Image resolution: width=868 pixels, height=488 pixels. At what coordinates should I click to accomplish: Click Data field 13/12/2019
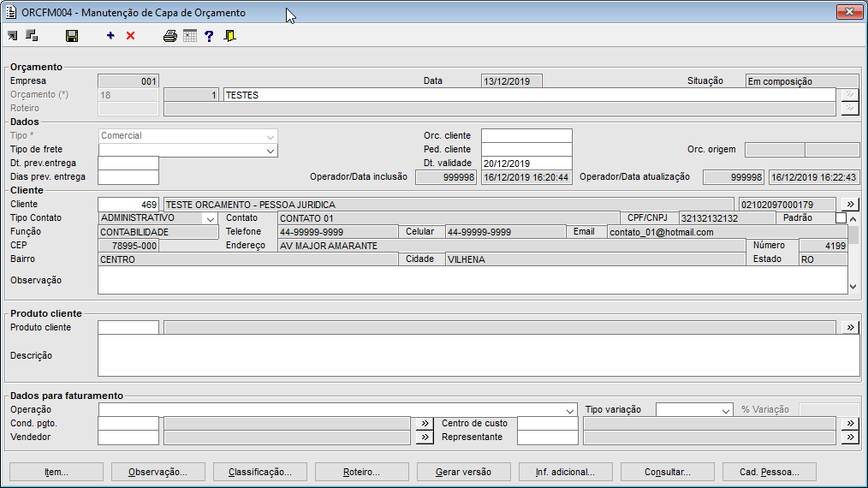[512, 80]
